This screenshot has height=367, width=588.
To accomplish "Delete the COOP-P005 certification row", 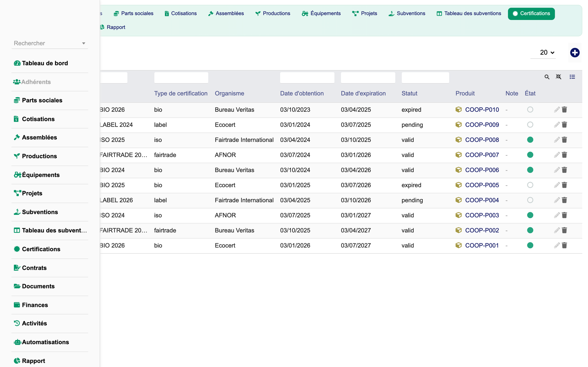I will (564, 185).
